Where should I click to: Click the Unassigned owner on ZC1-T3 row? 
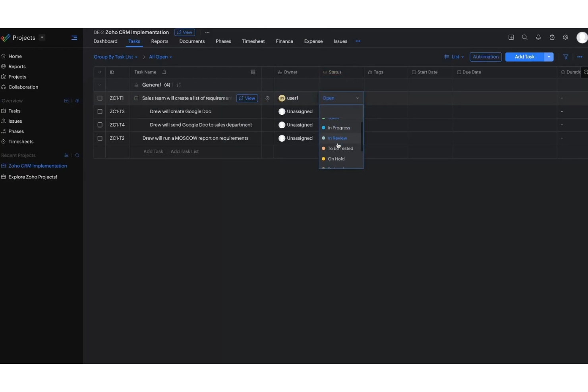(296, 112)
